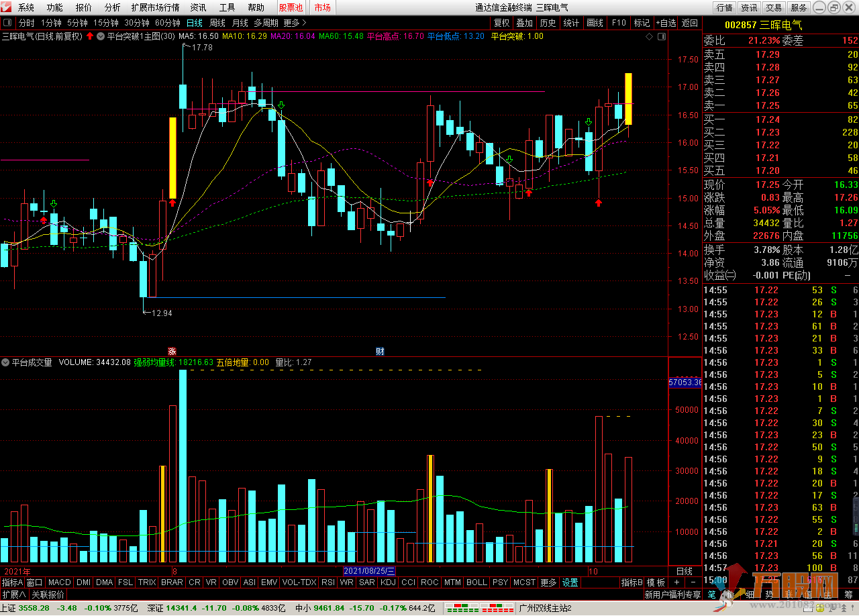Click the green down arrow above left-most candles
This screenshot has height=616, width=859.
(54, 203)
